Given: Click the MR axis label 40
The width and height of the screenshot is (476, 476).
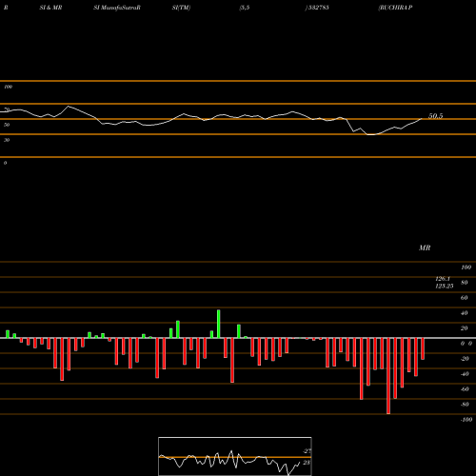Looking at the screenshot, I should (465, 313).
